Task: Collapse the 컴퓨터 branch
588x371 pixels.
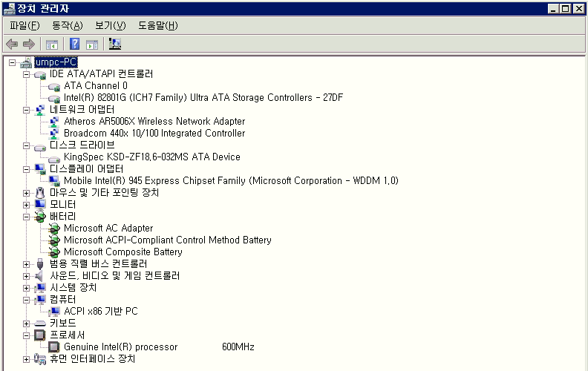Action: (26, 301)
